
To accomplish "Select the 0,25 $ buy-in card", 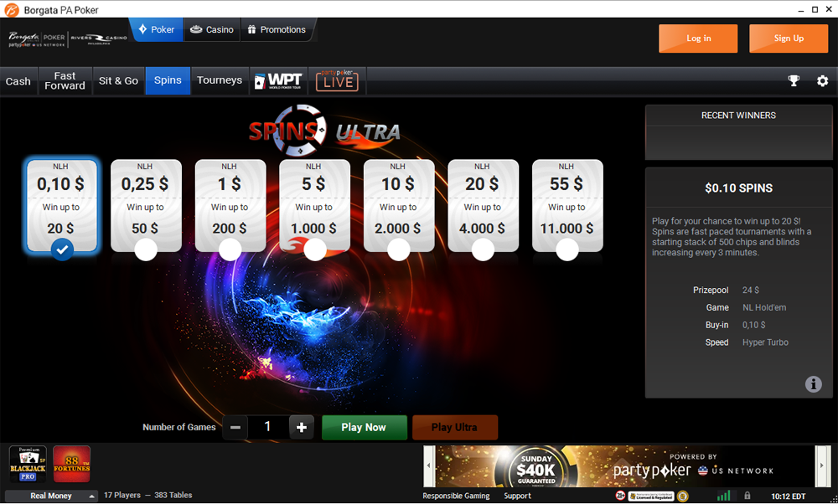I will [145, 206].
